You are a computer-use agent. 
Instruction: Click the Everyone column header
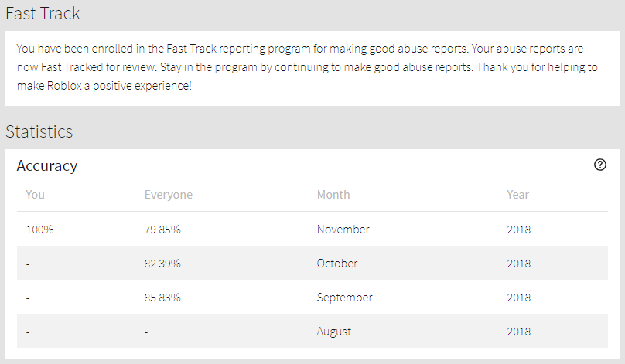(x=169, y=195)
